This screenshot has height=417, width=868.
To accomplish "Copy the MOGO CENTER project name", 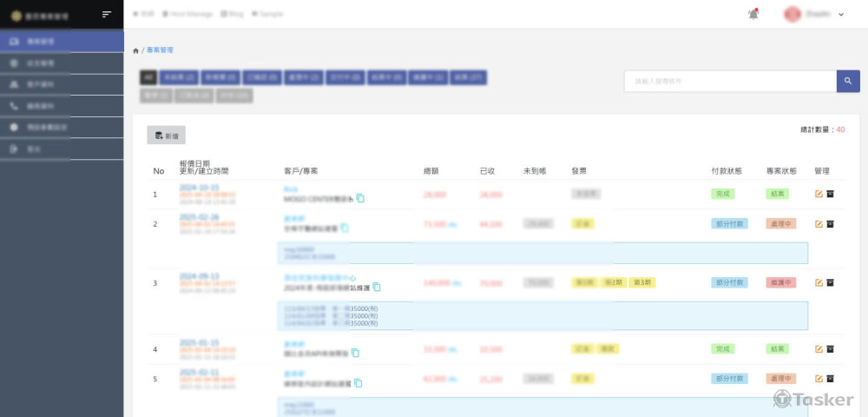I will tap(360, 198).
